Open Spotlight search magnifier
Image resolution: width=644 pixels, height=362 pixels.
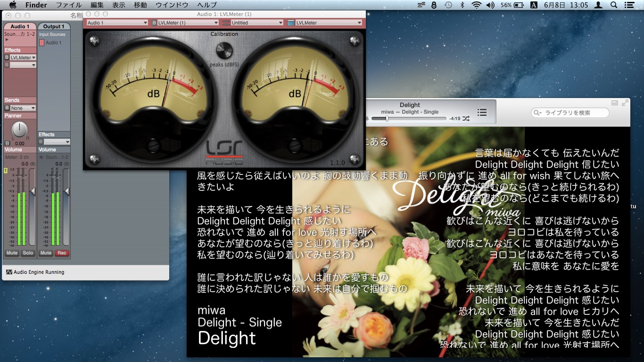tap(614, 5)
